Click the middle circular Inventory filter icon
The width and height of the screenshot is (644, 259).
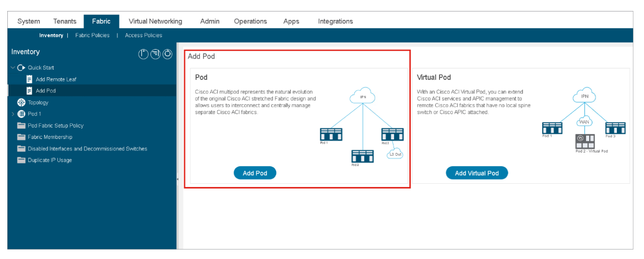155,54
